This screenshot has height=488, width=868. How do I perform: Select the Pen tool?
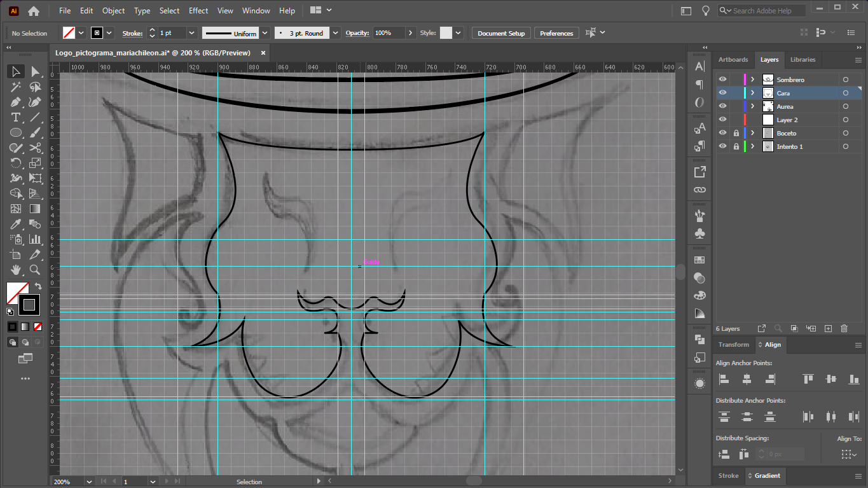pyautogui.click(x=17, y=102)
